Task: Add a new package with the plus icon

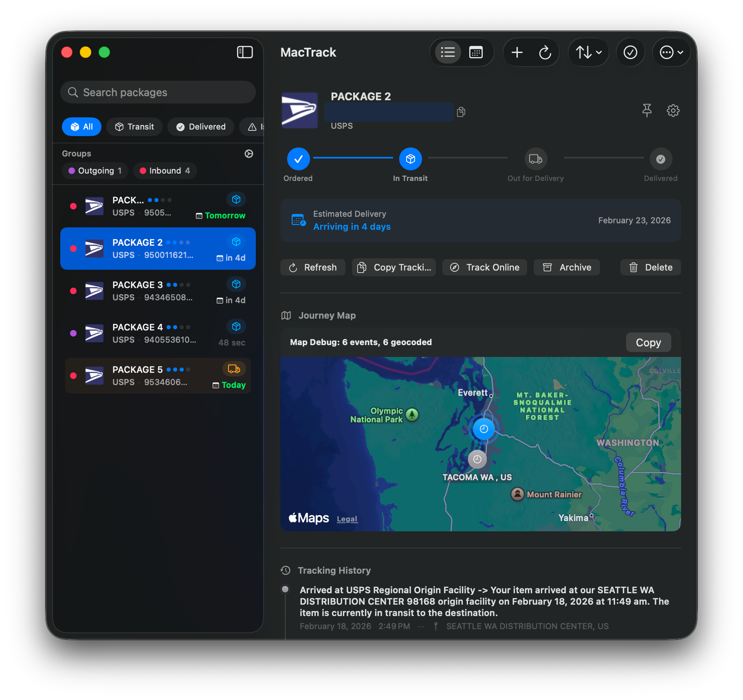Action: pos(517,52)
